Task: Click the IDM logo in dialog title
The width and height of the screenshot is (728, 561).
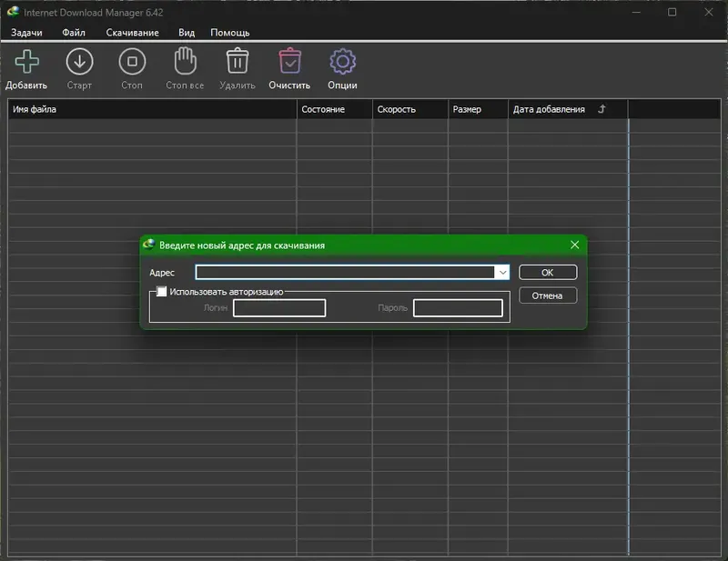Action: [x=148, y=245]
